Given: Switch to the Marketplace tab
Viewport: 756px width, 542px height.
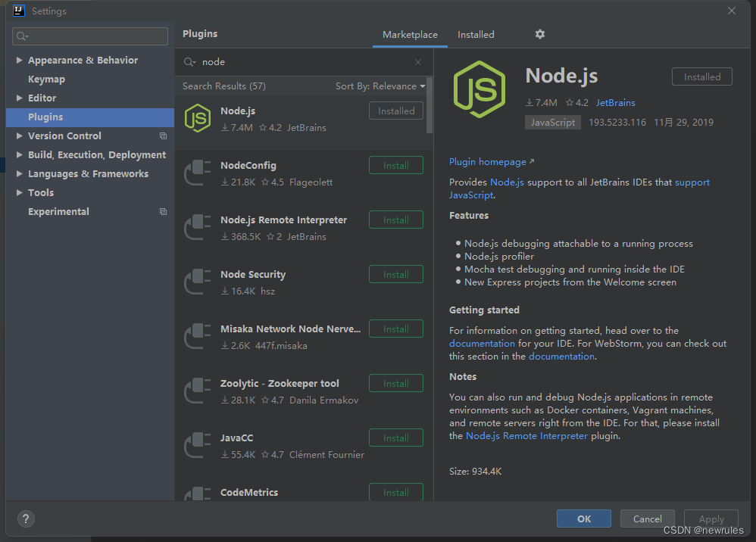Looking at the screenshot, I should coord(410,35).
